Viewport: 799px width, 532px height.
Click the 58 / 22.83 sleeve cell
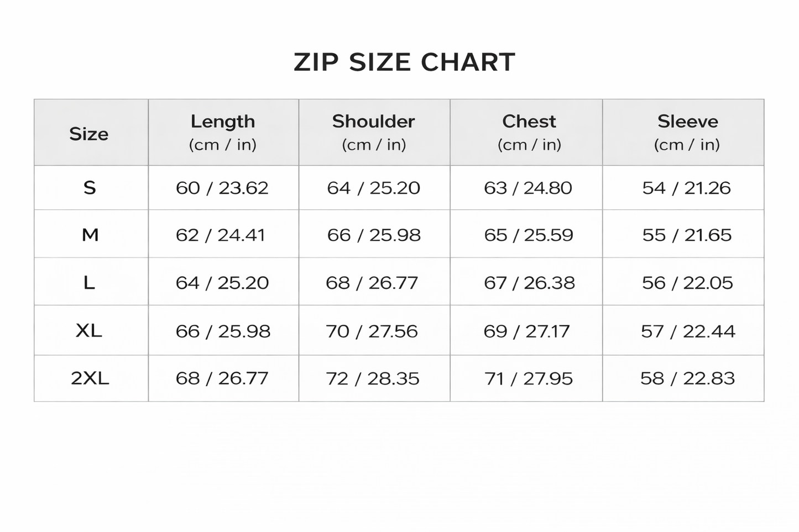tap(687, 378)
